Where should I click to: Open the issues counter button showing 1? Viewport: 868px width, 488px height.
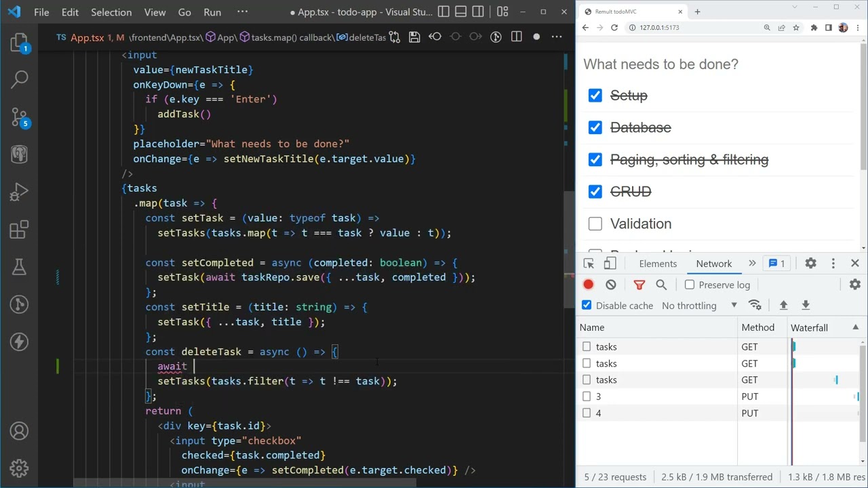pos(777,264)
